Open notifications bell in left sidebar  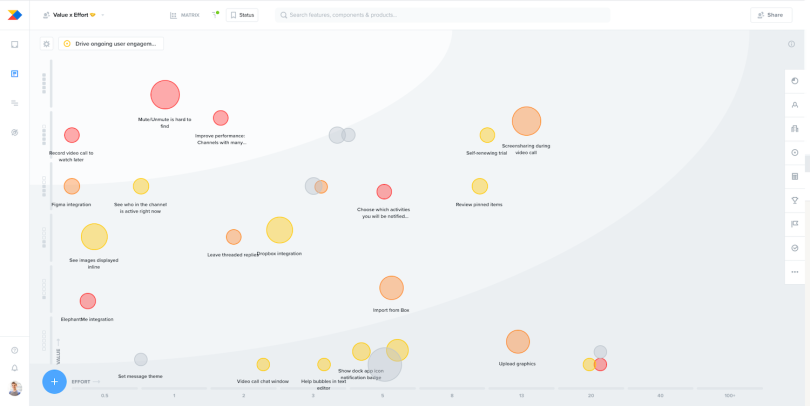tap(14, 368)
